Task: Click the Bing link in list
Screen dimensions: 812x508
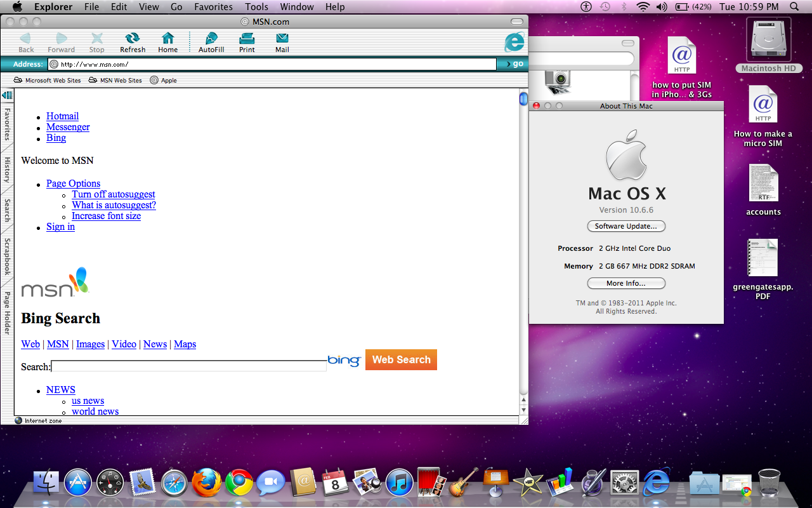Action: 56,138
